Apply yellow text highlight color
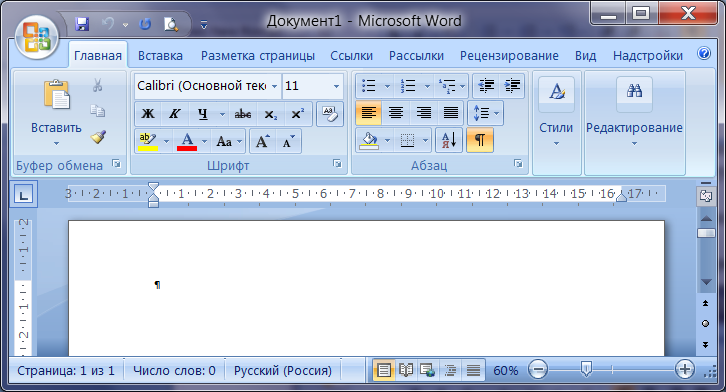Viewport: 726px width, 392px height. point(148,141)
